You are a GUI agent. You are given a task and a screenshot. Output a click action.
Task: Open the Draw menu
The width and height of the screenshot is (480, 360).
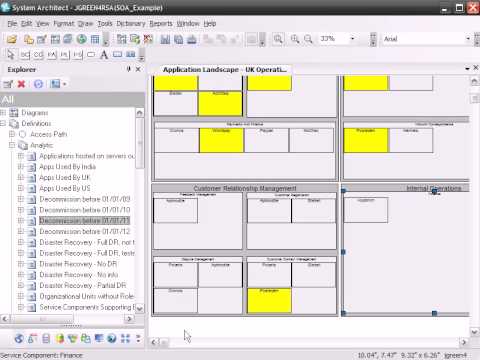click(85, 24)
